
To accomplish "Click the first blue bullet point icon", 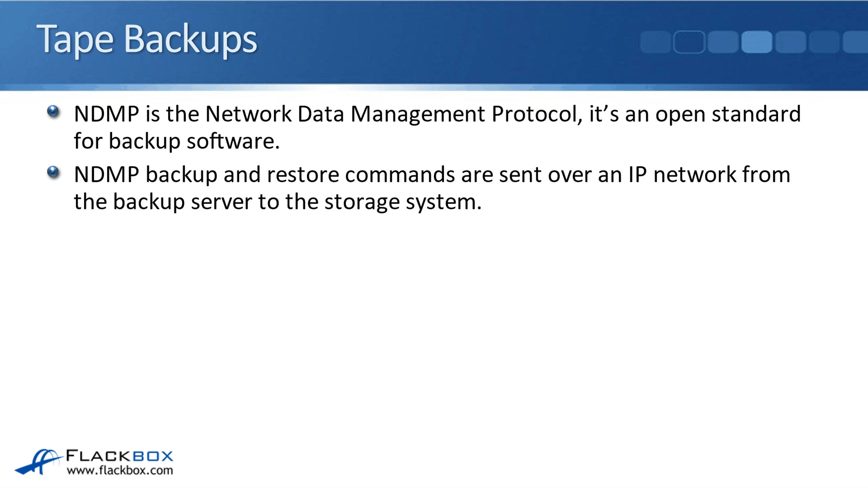I will tap(53, 111).
